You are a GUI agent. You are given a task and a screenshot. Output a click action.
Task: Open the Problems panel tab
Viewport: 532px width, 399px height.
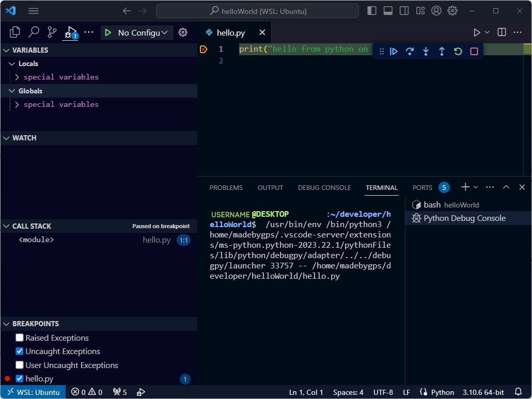pyautogui.click(x=226, y=187)
